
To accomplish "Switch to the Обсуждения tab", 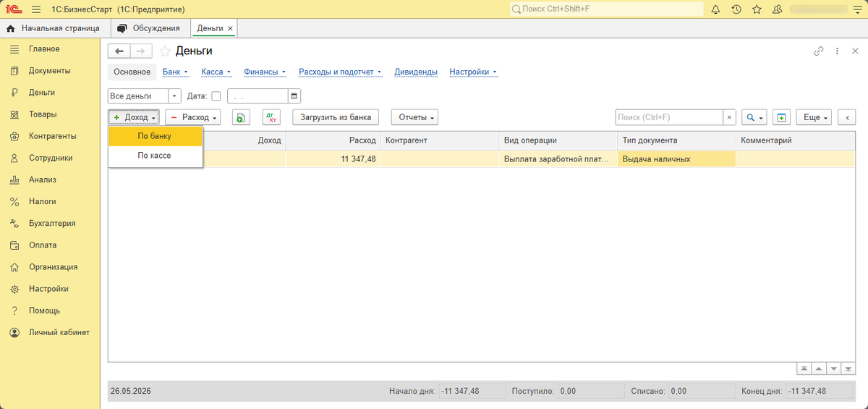I will click(x=150, y=28).
